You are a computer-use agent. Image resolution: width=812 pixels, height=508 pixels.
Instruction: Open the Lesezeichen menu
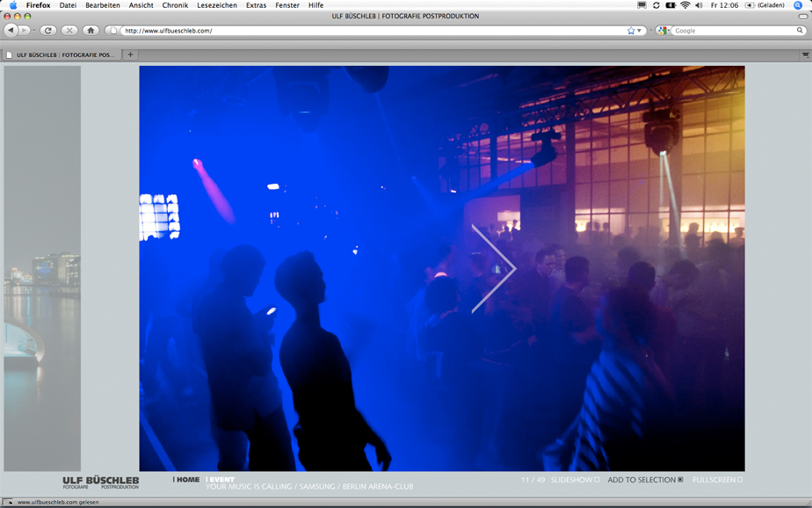point(216,5)
